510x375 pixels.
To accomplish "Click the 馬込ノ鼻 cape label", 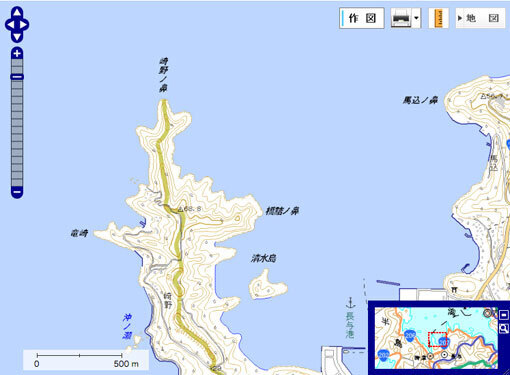I will 420,100.
